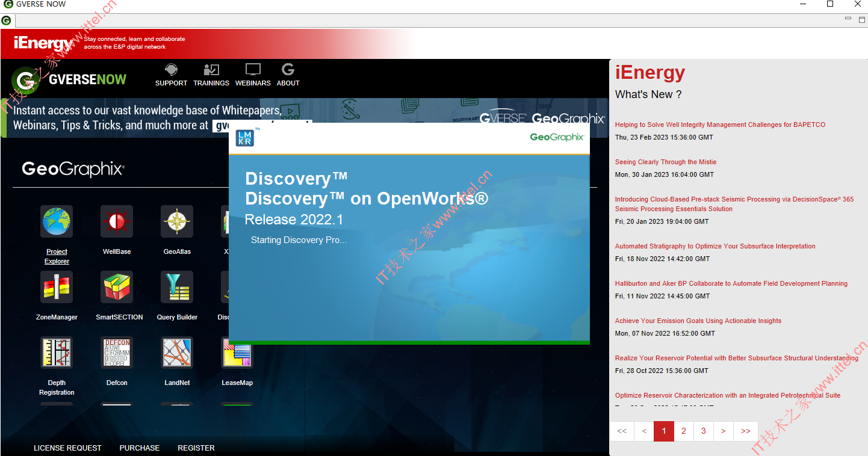Open REGISTER link at bottom
The width and height of the screenshot is (868, 456).
196,448
